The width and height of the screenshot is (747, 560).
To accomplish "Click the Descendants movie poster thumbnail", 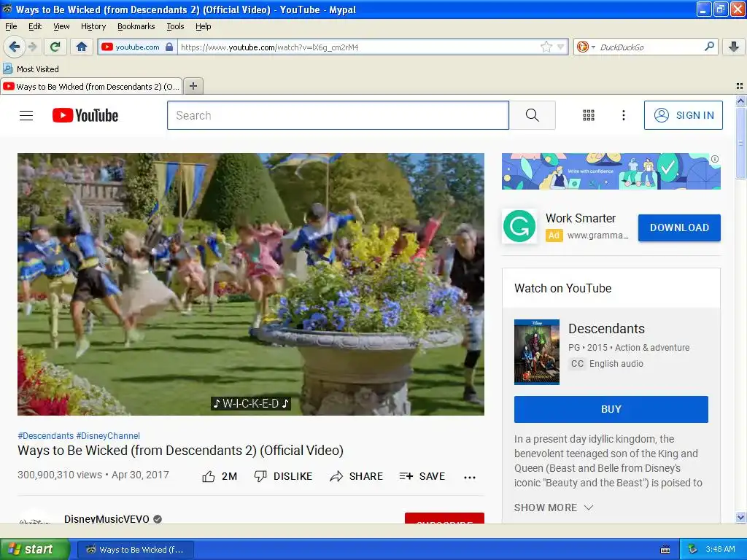I will point(537,352).
